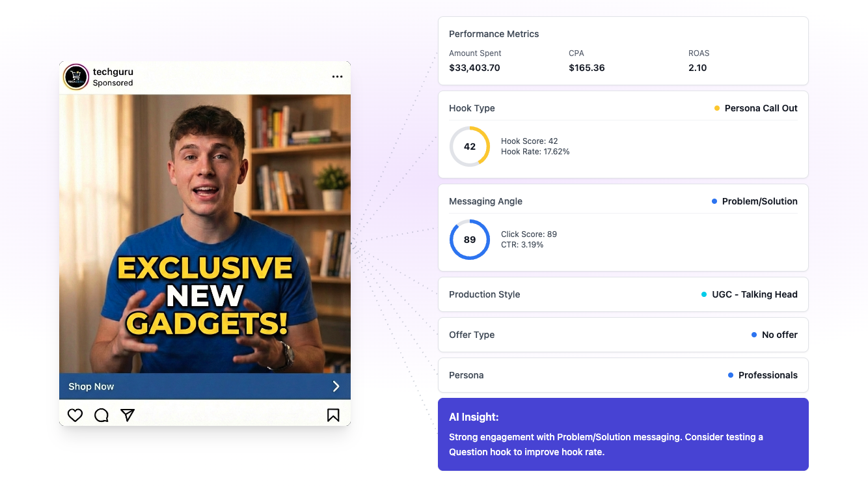Click the blue dot beside Problem/Solution
The width and height of the screenshot is (868, 491).
(x=714, y=201)
